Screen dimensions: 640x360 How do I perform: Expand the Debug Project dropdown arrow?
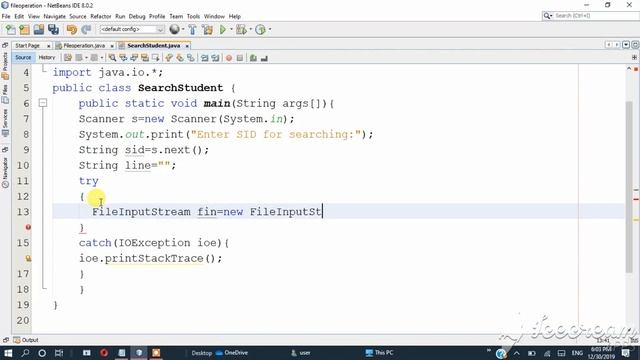coord(251,29)
